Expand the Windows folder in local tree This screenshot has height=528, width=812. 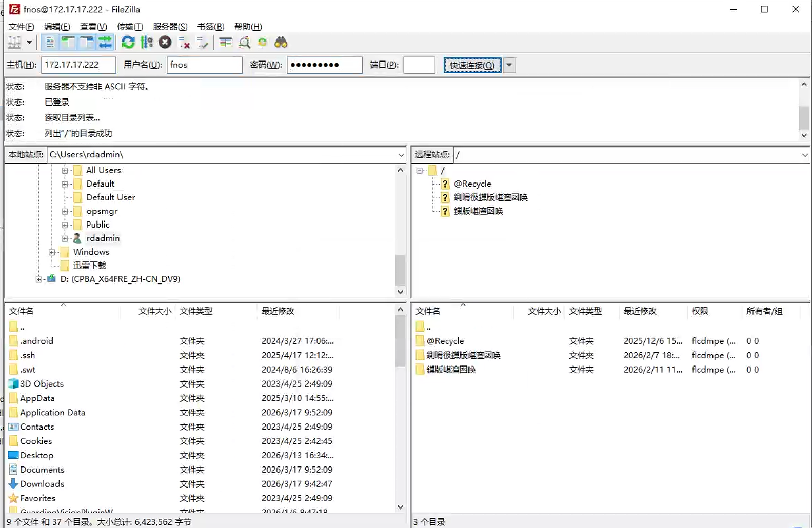click(52, 252)
